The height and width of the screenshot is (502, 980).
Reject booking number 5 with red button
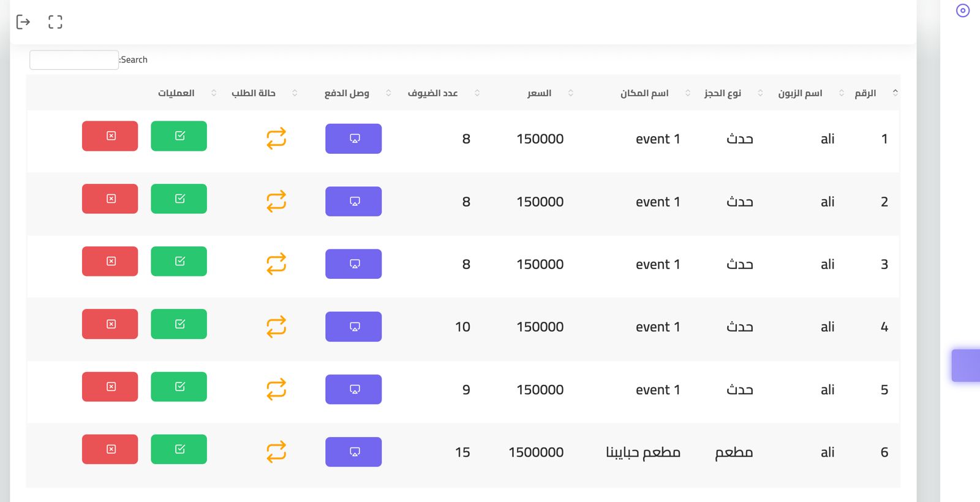pos(110,387)
